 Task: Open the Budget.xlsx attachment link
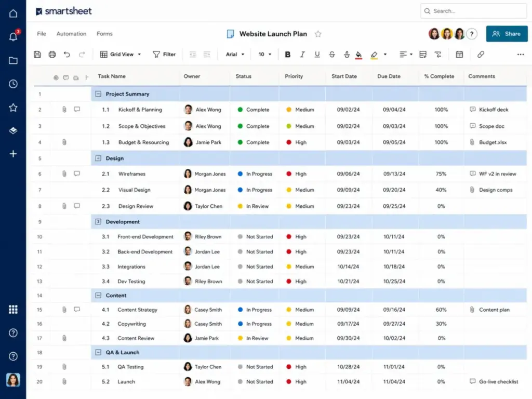[488, 142]
